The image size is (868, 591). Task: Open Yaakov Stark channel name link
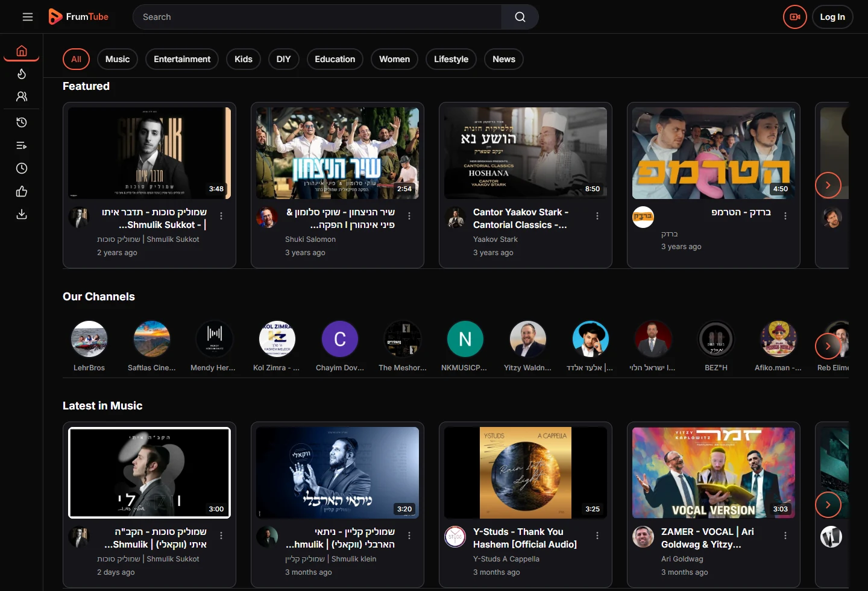coord(495,239)
